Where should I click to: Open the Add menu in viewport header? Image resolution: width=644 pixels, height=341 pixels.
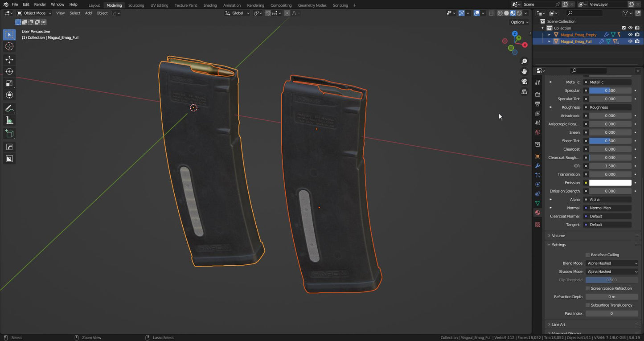[88, 13]
